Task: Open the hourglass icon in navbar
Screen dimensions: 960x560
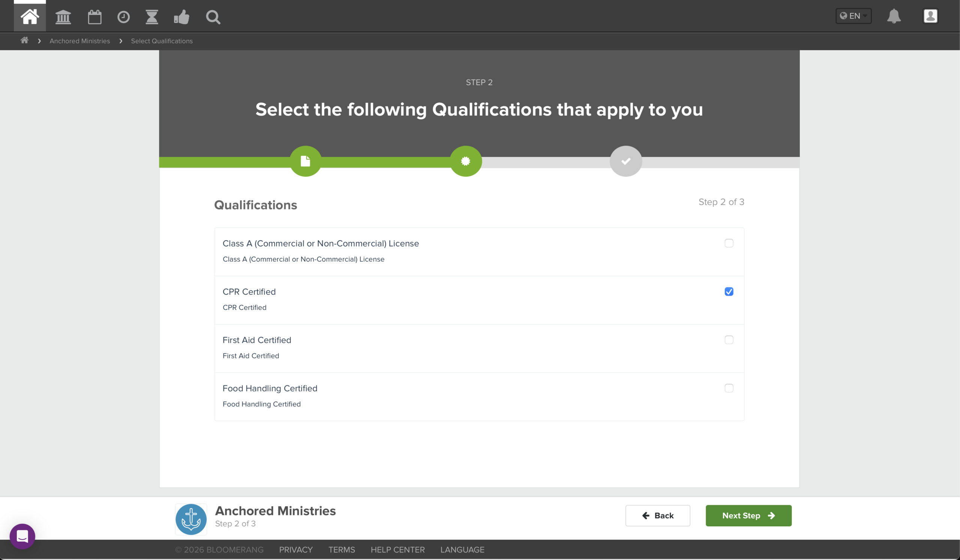Action: tap(151, 17)
